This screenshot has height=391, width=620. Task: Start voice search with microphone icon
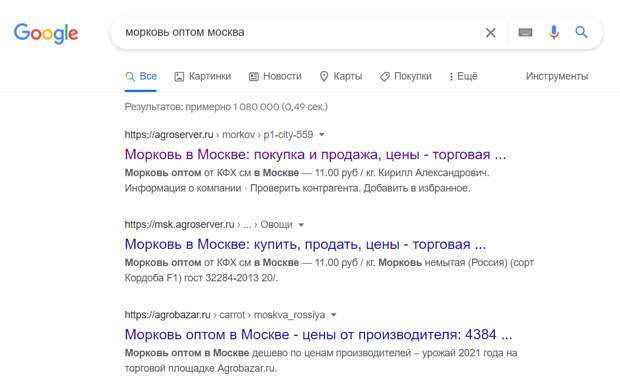click(554, 32)
